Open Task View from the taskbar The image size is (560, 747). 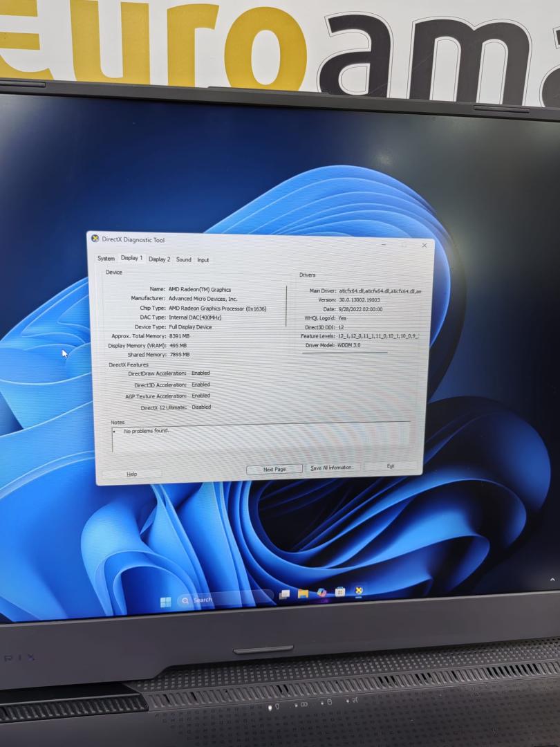tap(284, 595)
